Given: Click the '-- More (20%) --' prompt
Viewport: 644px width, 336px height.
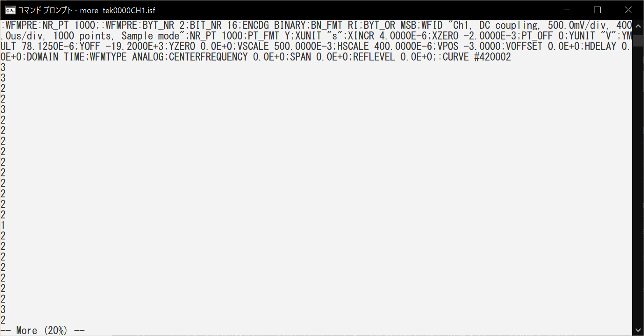Looking at the screenshot, I should tap(43, 330).
